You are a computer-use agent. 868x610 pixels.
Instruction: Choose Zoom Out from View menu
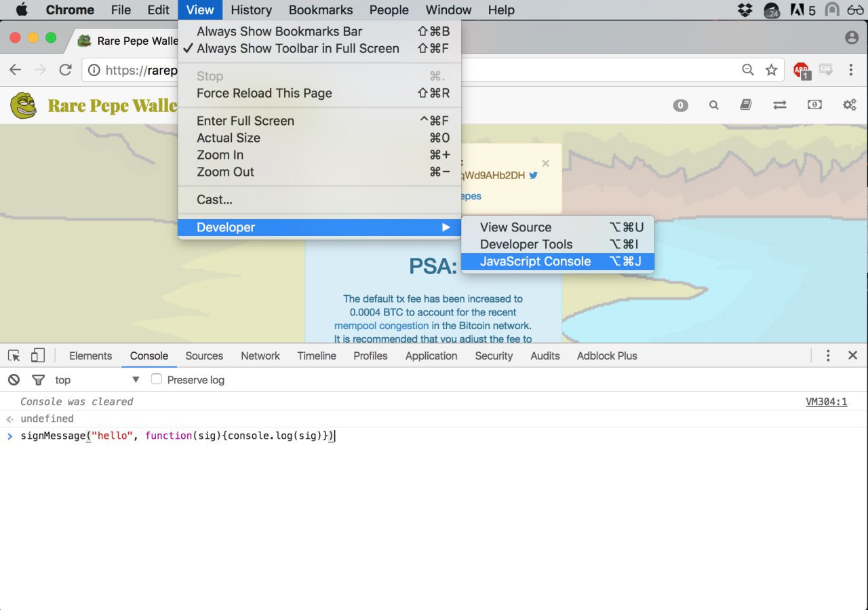319,172
